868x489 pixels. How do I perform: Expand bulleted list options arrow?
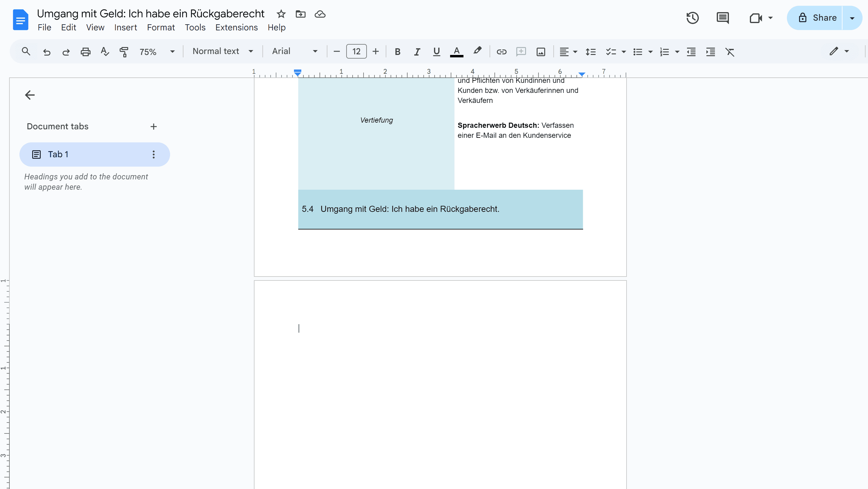coord(650,52)
